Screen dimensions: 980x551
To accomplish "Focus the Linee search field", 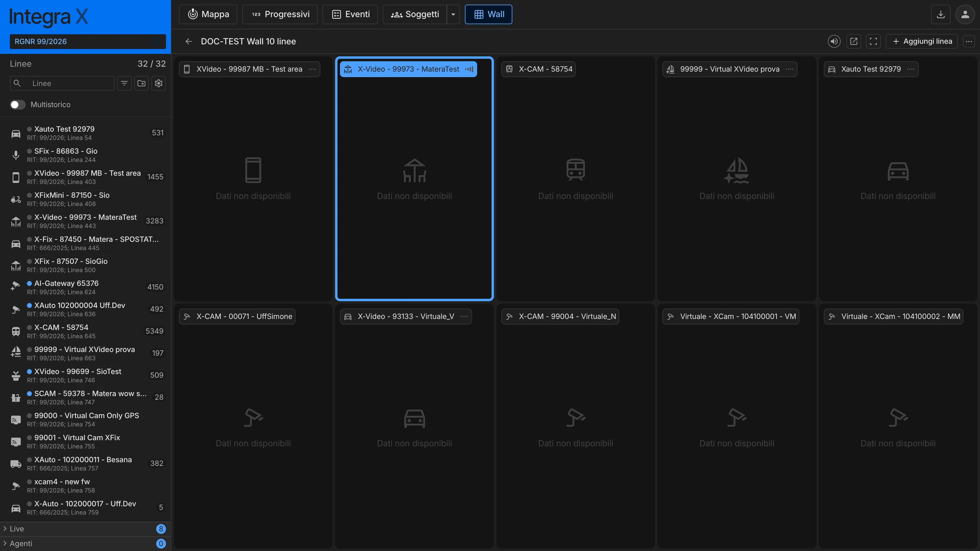I will (62, 83).
